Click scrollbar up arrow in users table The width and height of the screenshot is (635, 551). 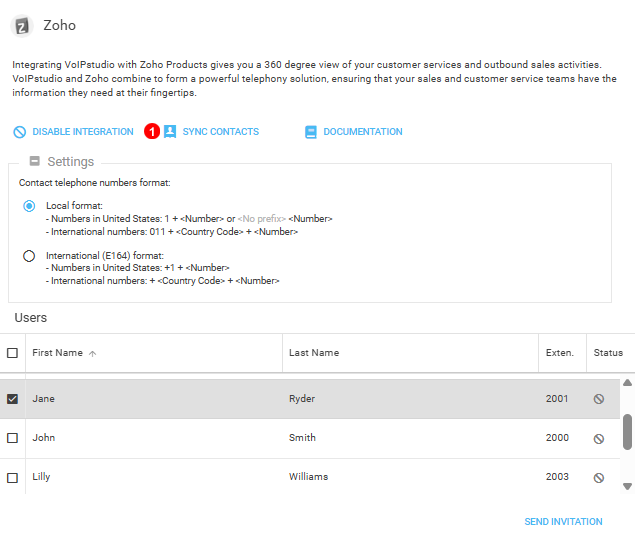pos(627,383)
